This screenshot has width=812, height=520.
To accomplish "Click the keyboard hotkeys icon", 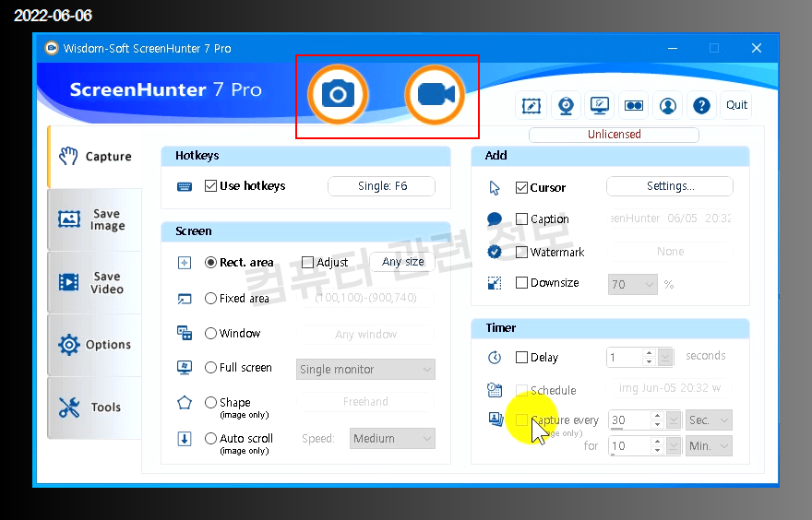I will click(x=185, y=187).
